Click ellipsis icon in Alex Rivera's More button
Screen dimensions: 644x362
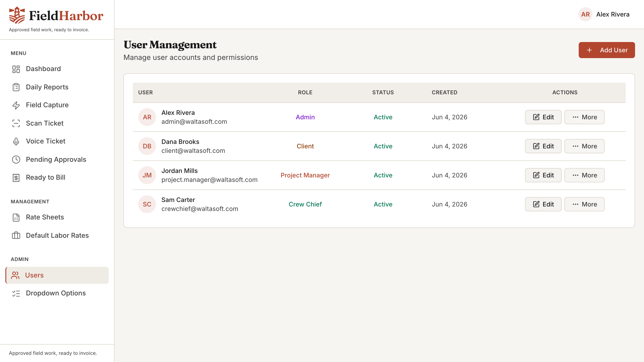tap(575, 117)
